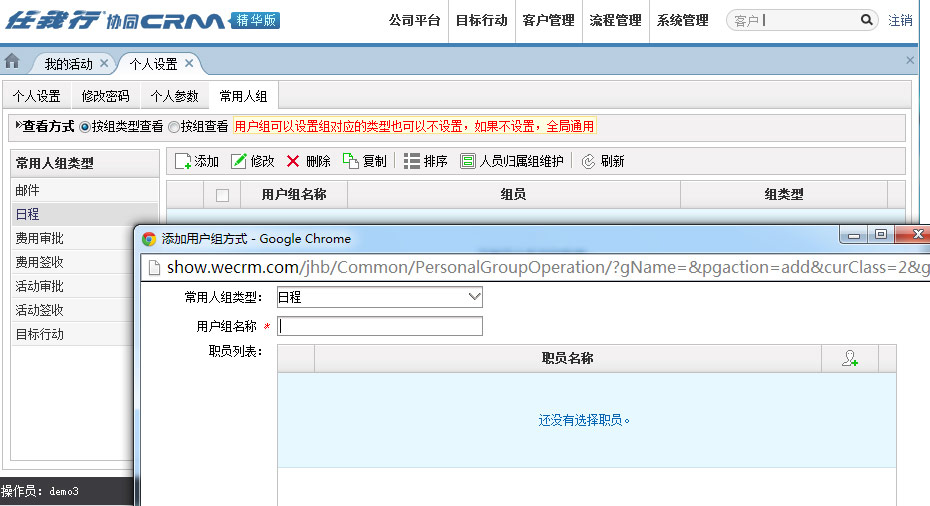
Task: Open 人员归属组维护 from the toolbar
Action: click(x=468, y=162)
